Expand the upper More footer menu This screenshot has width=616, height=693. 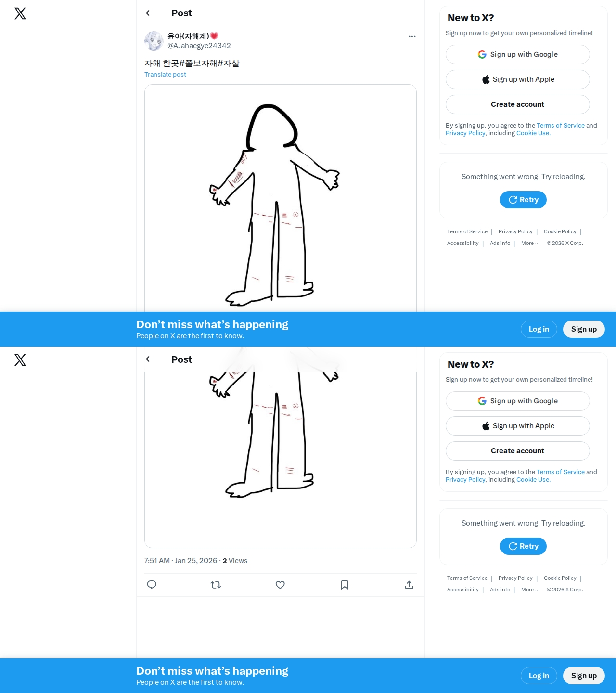point(530,243)
